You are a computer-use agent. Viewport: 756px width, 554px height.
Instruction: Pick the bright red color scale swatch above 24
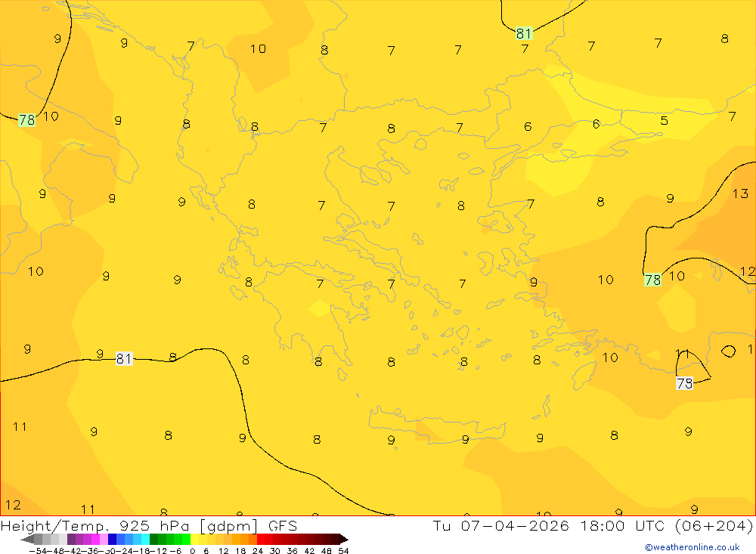tap(261, 539)
